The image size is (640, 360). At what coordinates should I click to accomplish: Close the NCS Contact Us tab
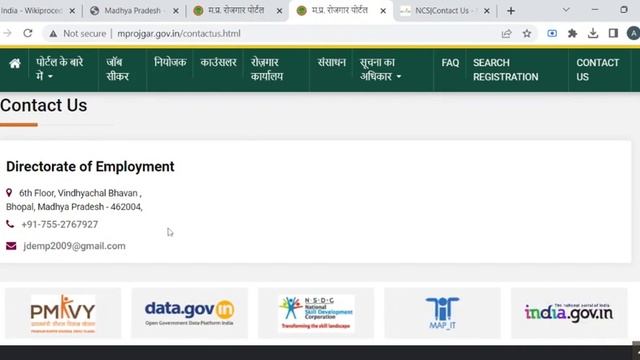coord(487,11)
